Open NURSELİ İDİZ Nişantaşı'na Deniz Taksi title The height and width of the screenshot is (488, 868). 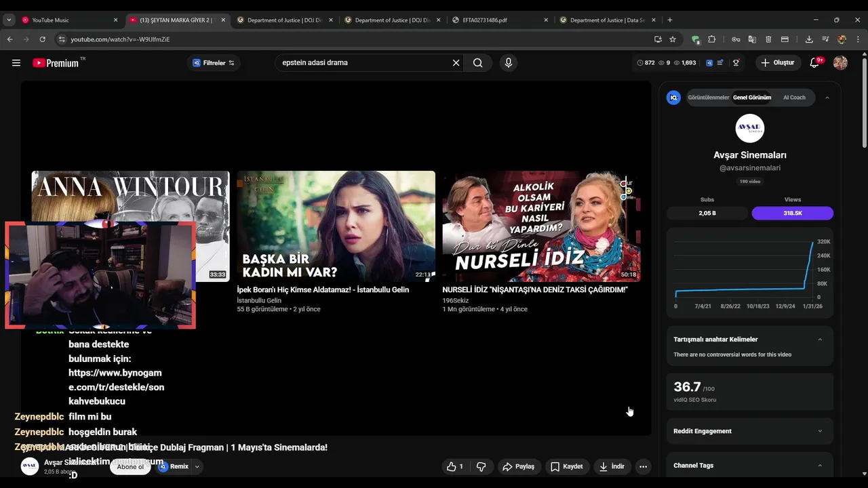click(x=535, y=290)
